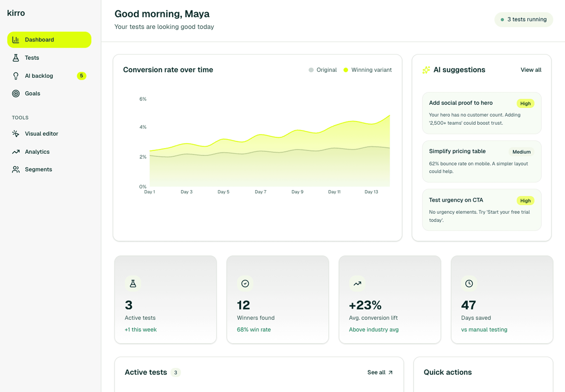Click the kirro logo

[16, 13]
